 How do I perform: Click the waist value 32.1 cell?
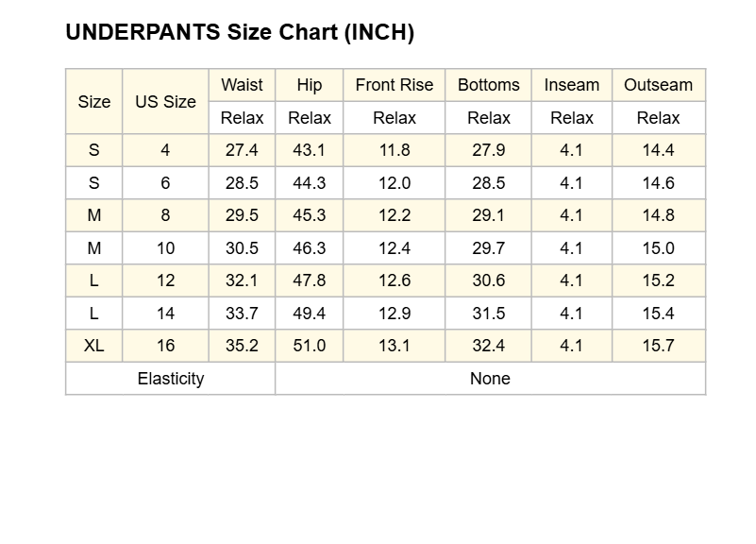[x=242, y=280]
